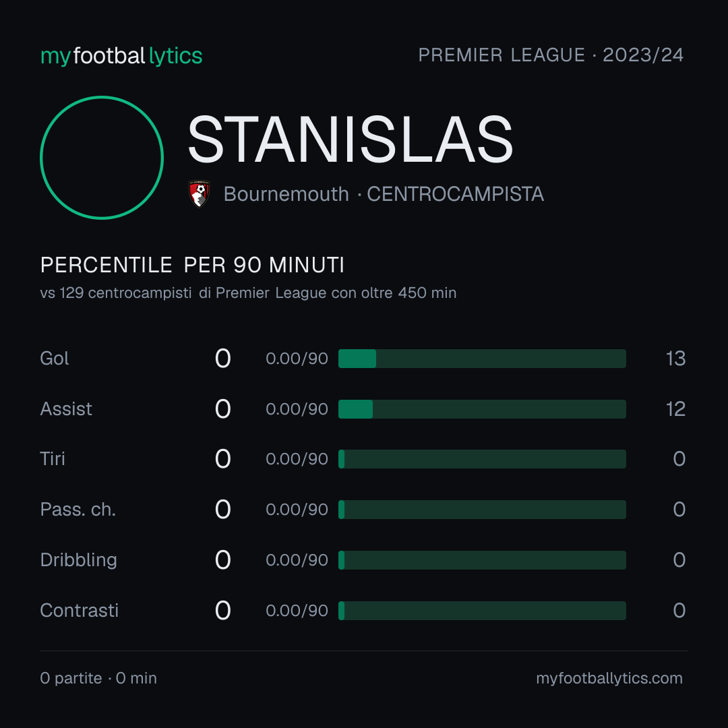The image size is (728, 728).
Task: Click the Pass. ch. percentile bar
Action: [x=482, y=510]
